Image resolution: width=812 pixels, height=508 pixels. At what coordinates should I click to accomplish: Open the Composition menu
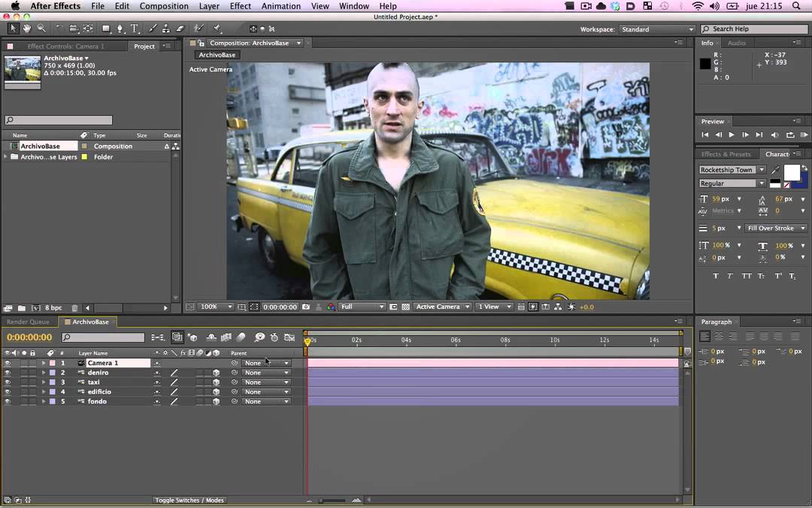(164, 6)
